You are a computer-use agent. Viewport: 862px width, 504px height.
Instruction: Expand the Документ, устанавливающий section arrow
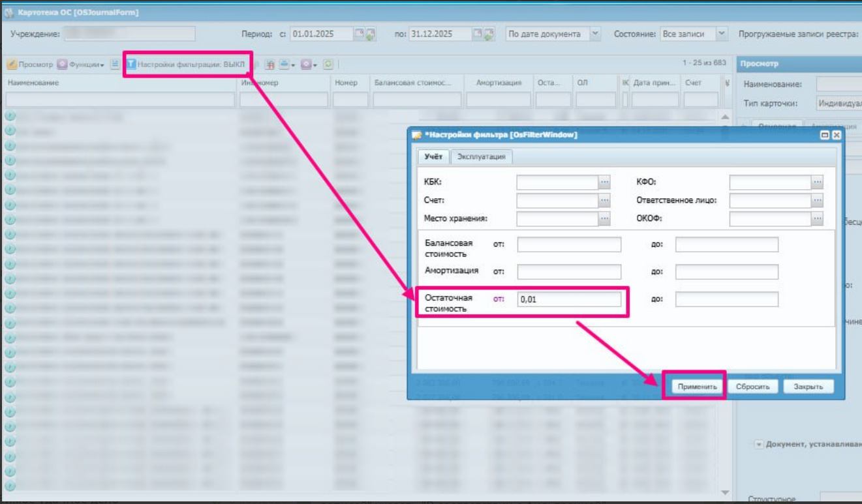coord(759,445)
